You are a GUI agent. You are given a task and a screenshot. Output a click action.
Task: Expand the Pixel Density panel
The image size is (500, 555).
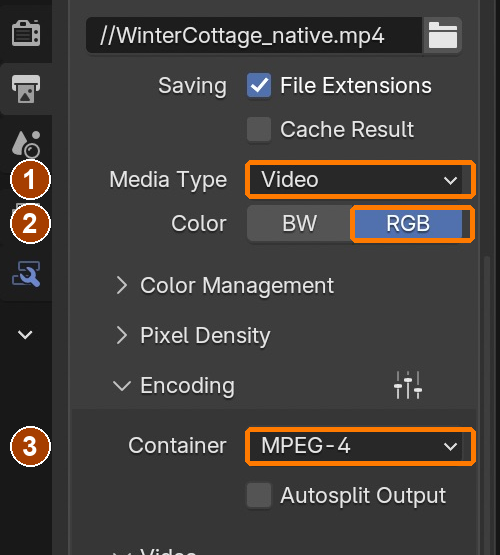click(x=193, y=335)
